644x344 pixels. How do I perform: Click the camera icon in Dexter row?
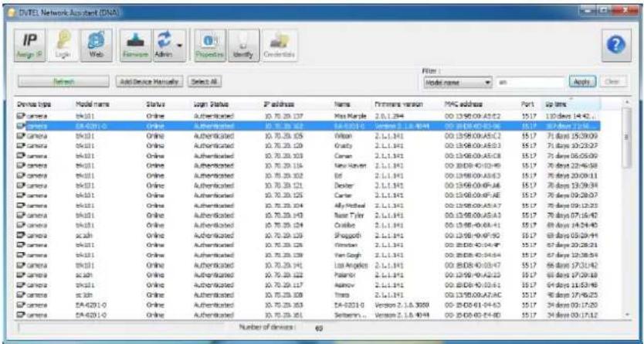point(21,186)
